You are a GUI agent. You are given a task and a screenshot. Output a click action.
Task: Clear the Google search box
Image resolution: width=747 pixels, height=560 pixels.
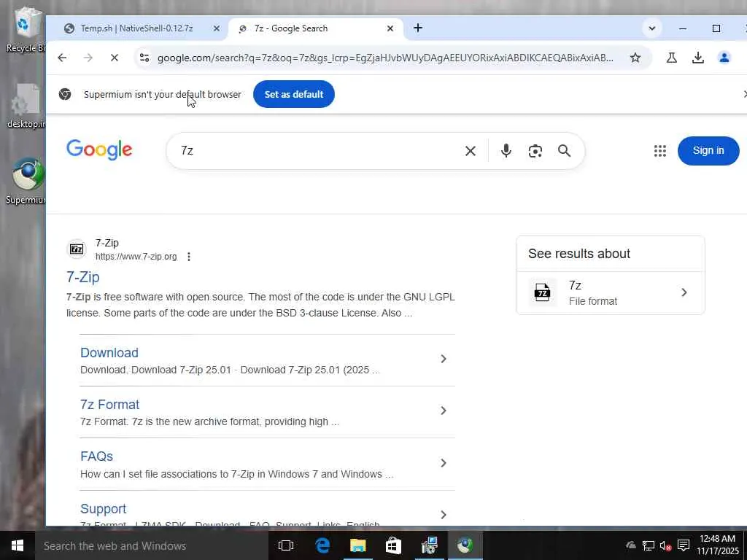pyautogui.click(x=471, y=151)
